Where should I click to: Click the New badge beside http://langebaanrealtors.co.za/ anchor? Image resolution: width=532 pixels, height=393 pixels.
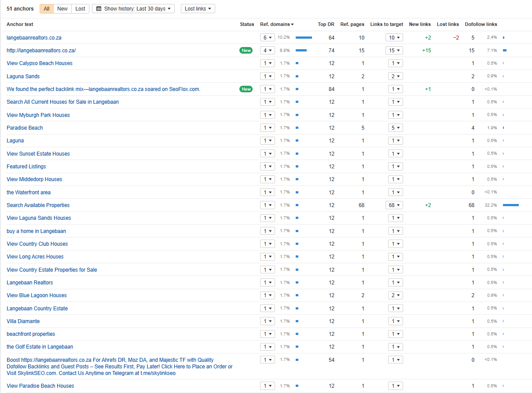[246, 51]
